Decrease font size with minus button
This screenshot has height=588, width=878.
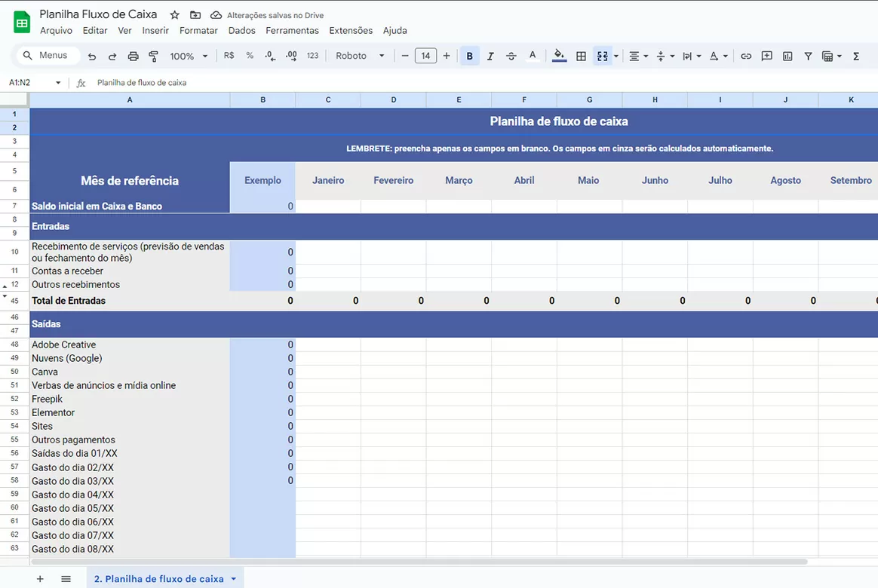point(405,55)
